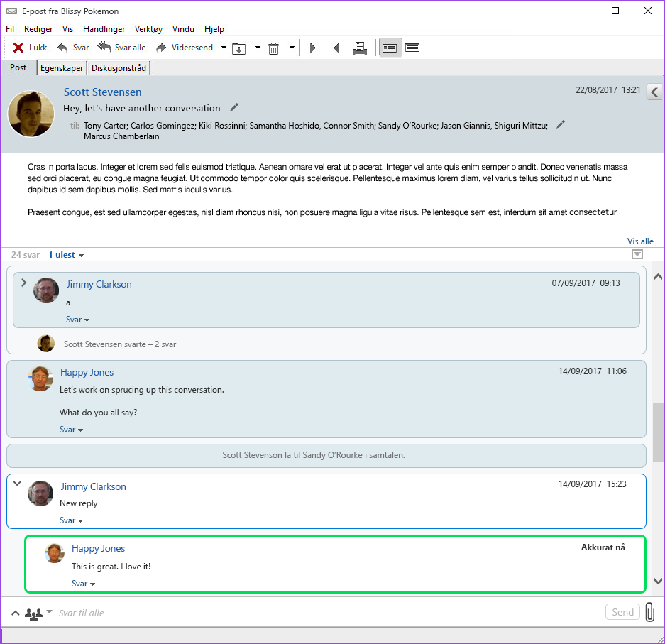Image resolution: width=665 pixels, height=644 pixels.
Task: Click the trash can delete icon
Action: pyautogui.click(x=273, y=48)
